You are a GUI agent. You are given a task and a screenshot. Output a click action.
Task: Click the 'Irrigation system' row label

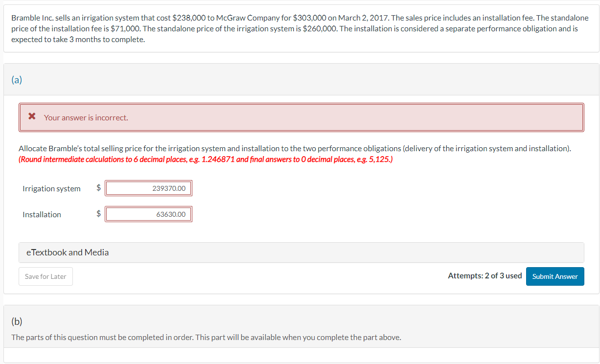pos(51,188)
